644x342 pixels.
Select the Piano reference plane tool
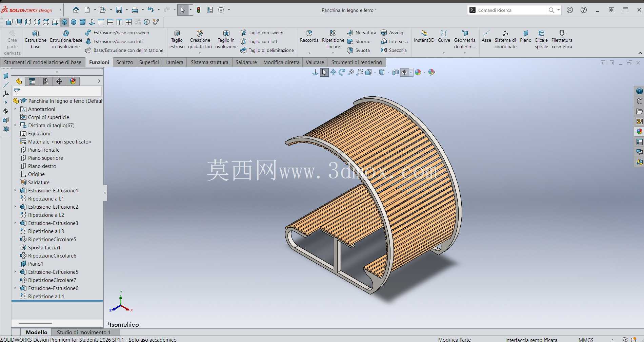(526, 36)
